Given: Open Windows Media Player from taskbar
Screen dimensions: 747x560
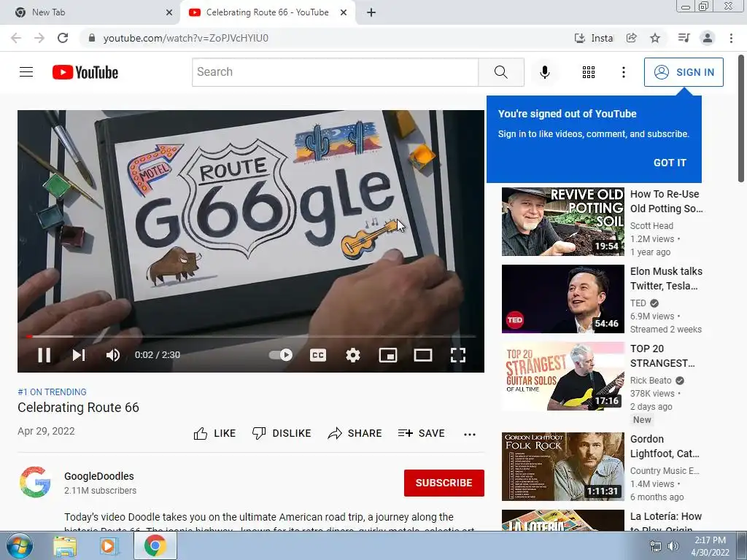Looking at the screenshot, I should pyautogui.click(x=109, y=545).
